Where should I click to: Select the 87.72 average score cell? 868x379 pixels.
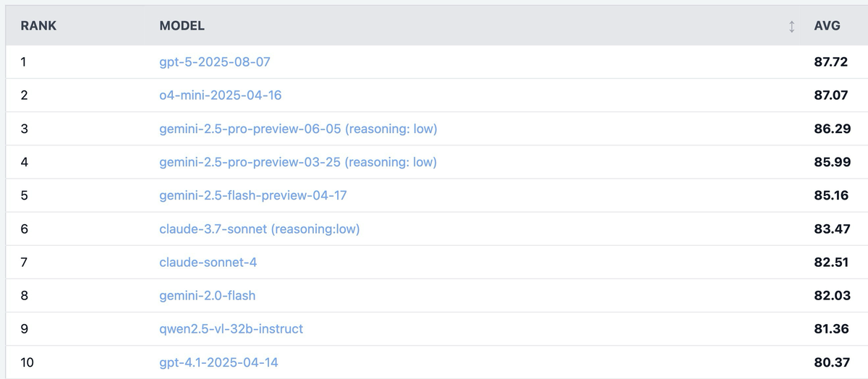point(830,62)
